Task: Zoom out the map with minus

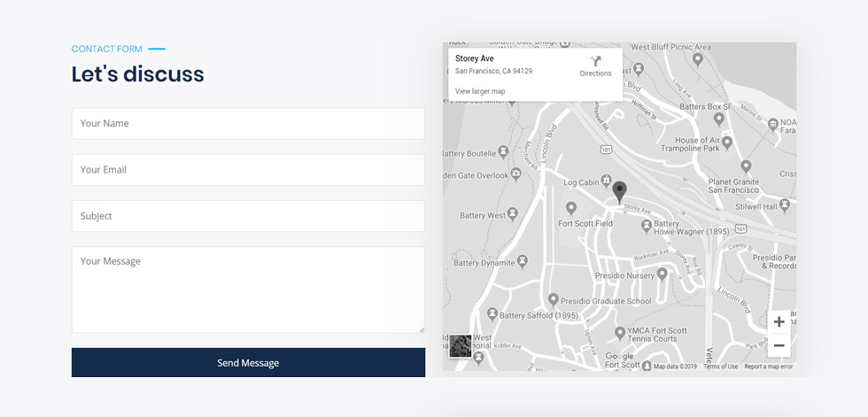Action: coord(779,345)
